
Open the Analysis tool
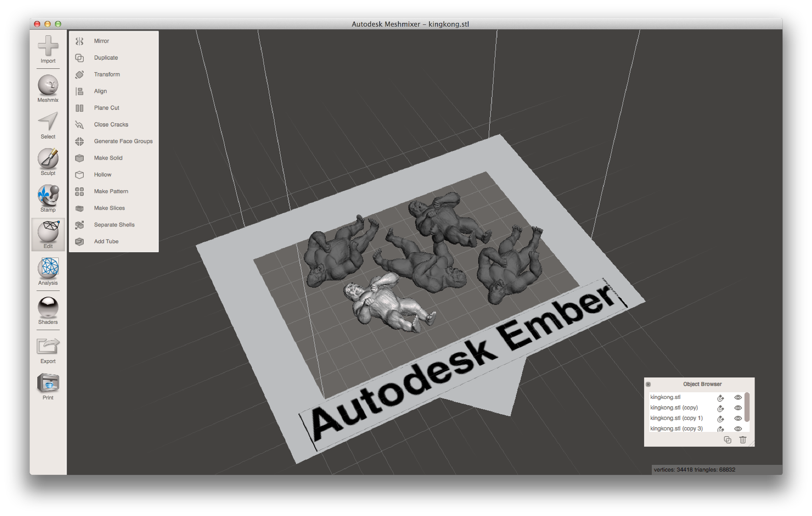(x=48, y=271)
